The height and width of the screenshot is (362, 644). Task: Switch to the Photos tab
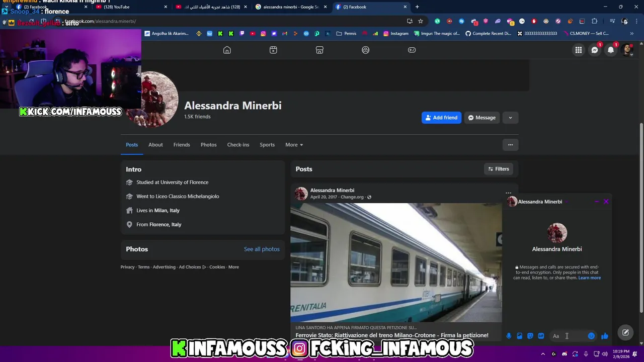tap(208, 145)
